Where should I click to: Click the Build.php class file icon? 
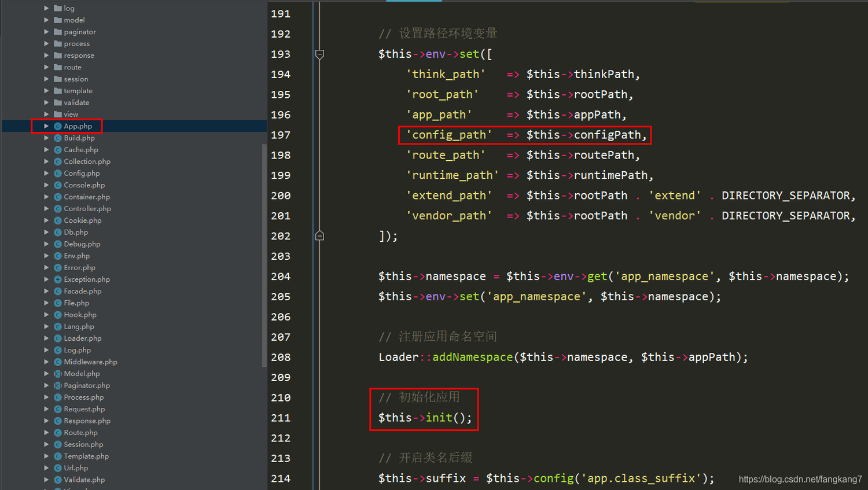58,138
